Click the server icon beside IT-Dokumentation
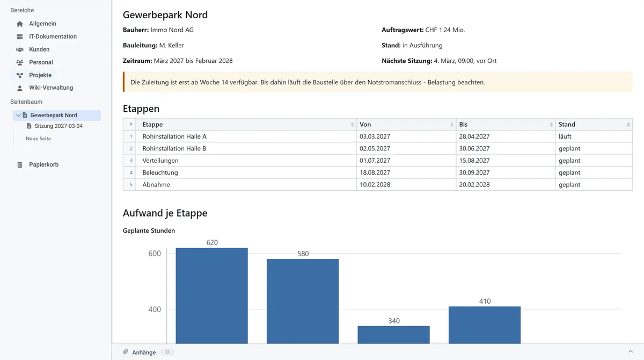Screen dimensions: 644x360 [20, 37]
